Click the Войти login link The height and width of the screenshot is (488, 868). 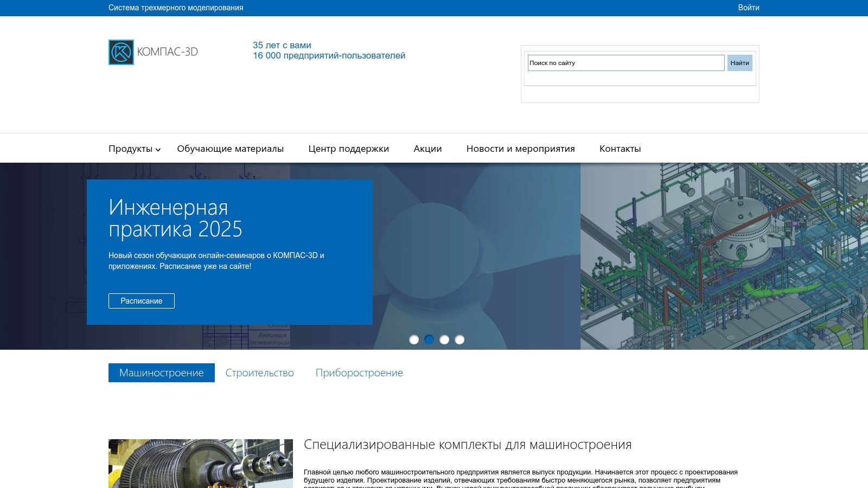(749, 8)
